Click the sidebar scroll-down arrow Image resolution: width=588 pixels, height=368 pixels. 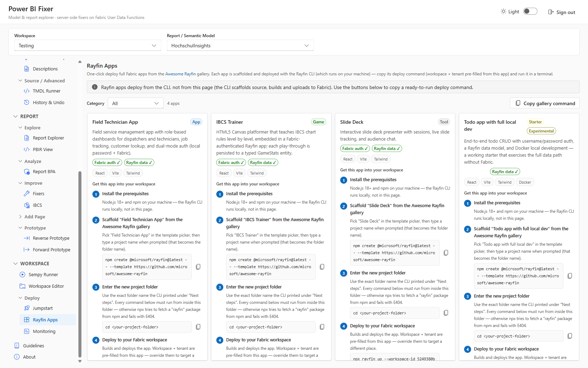click(x=80, y=361)
